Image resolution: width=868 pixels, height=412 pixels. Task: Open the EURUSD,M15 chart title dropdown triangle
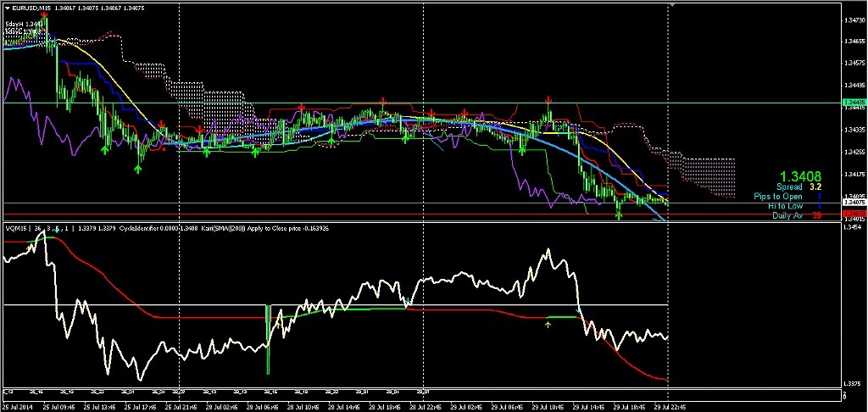[7, 8]
